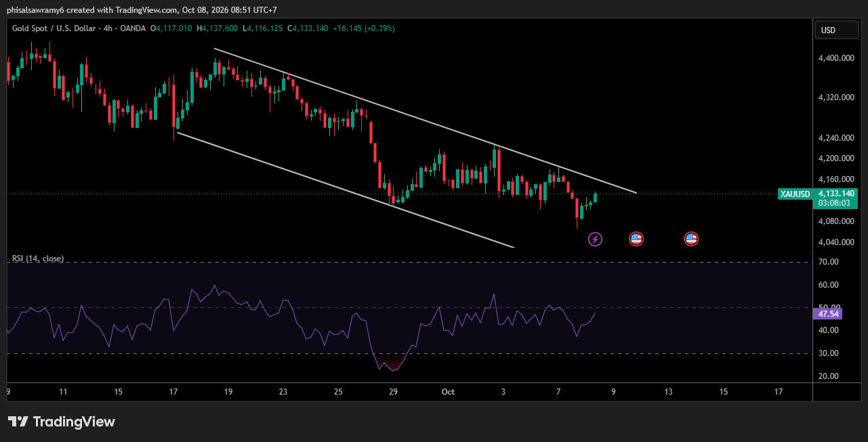868x442 pixels.
Task: Click the open value O4,117.010
Action: tap(171, 28)
